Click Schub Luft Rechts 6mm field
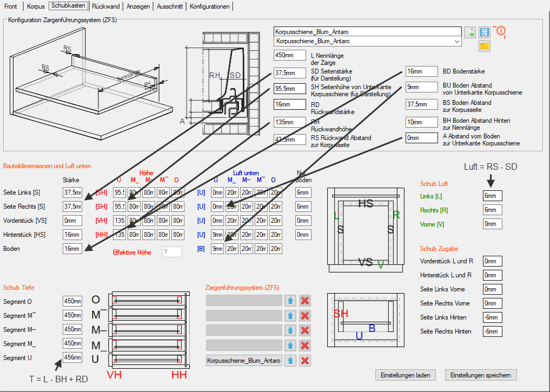The height and width of the screenshot is (392, 550). click(x=493, y=210)
